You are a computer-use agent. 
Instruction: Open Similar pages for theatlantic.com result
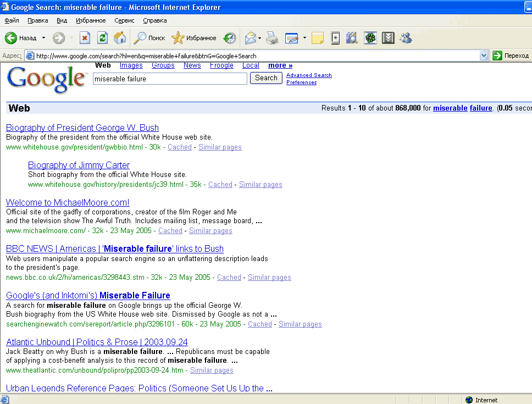[x=212, y=370]
